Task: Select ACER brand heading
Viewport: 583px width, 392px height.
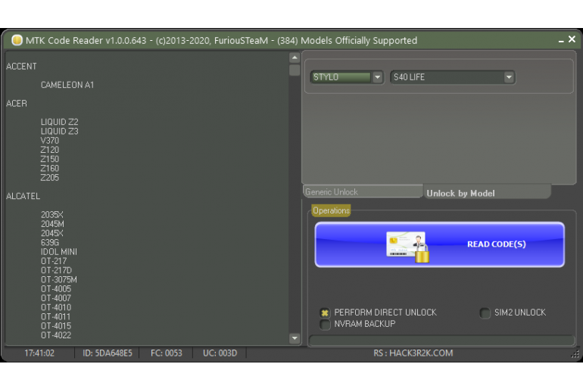Action: [17, 104]
